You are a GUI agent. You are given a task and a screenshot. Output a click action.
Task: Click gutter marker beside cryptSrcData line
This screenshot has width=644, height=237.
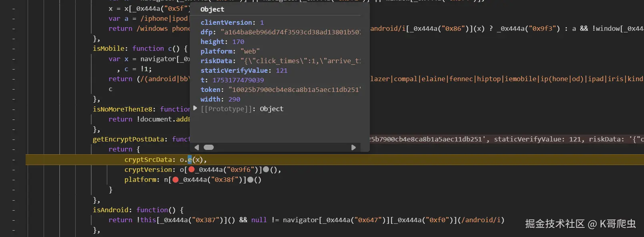(x=14, y=160)
